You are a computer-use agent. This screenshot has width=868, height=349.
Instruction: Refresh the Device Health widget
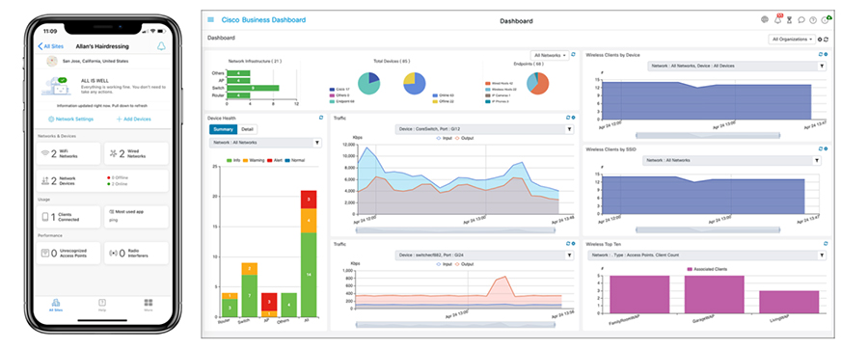(x=321, y=118)
